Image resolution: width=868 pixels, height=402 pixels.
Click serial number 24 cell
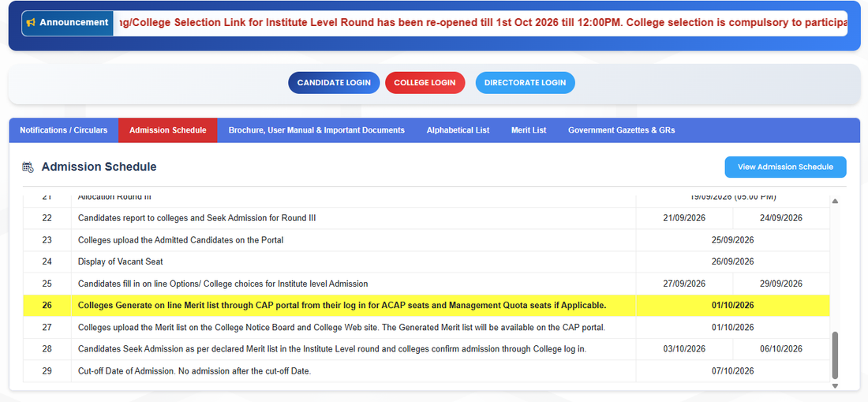[47, 262]
